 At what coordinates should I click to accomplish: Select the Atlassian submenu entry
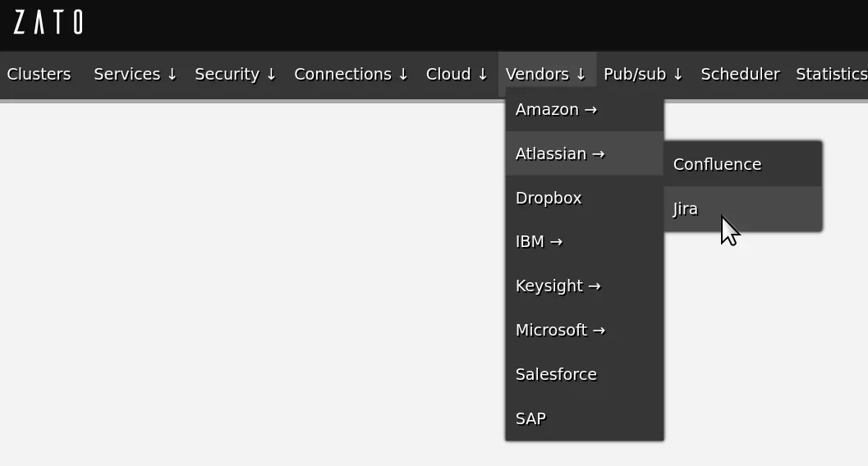(559, 154)
